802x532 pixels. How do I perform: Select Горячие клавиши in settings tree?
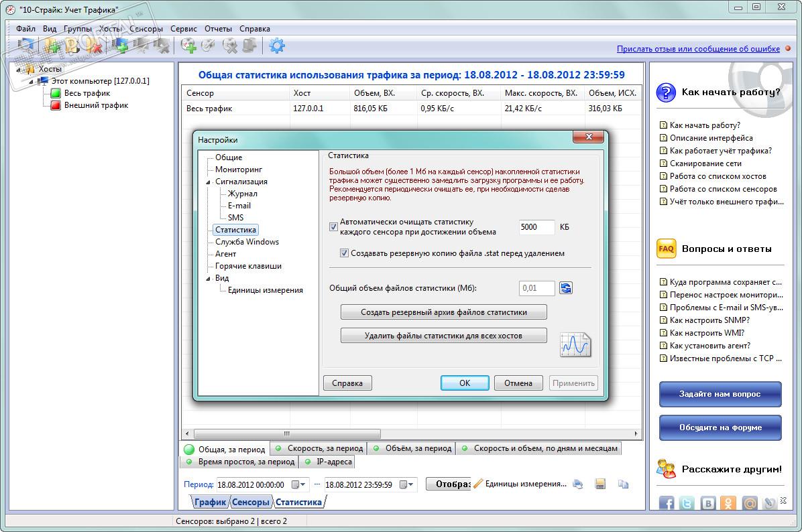coord(248,266)
